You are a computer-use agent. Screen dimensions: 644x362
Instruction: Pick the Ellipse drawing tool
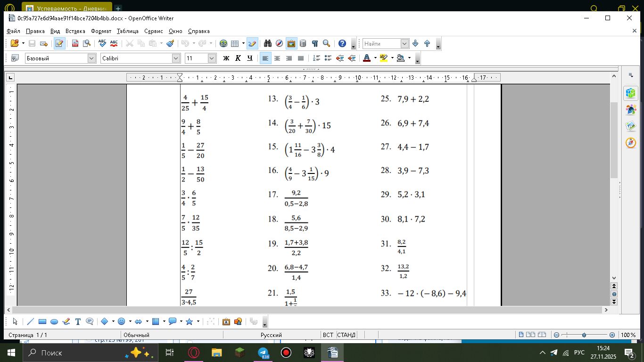click(x=54, y=321)
